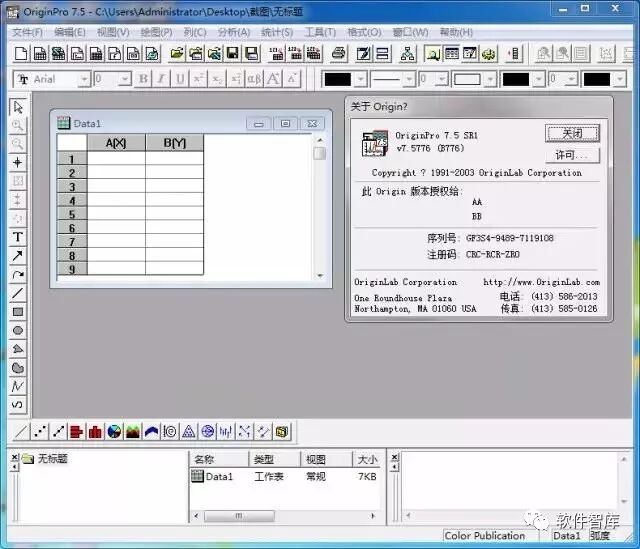This screenshot has width=640, height=549.
Task: Open the font size dropdown beside Arial
Action: pyautogui.click(x=125, y=79)
